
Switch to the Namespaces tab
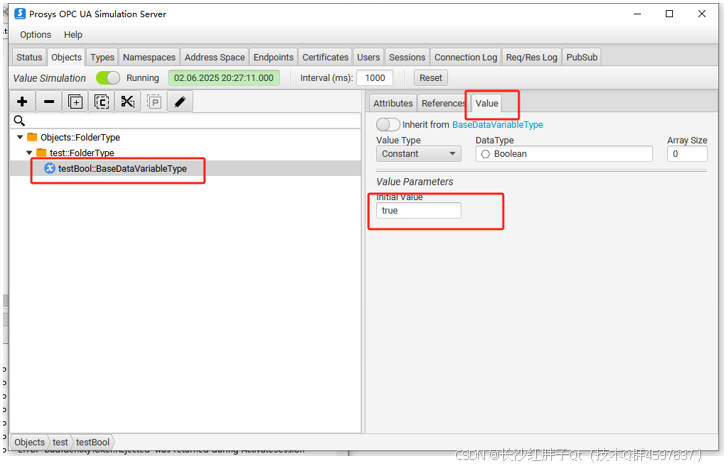(x=149, y=57)
